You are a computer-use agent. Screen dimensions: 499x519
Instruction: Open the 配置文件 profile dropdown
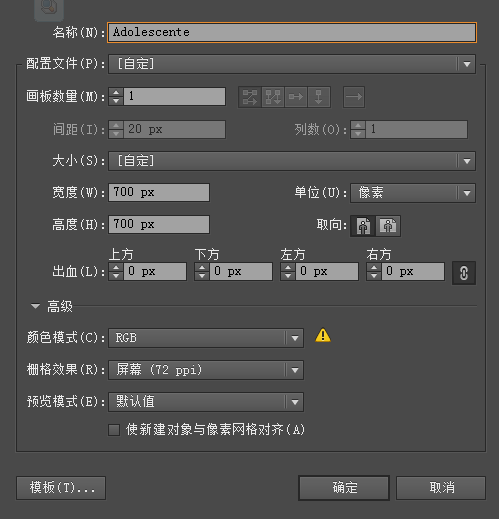[292, 64]
